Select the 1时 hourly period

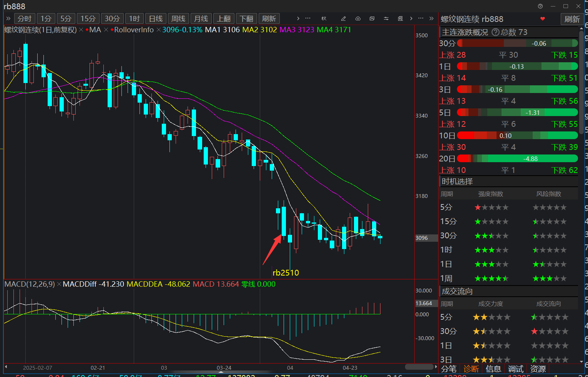(135, 18)
